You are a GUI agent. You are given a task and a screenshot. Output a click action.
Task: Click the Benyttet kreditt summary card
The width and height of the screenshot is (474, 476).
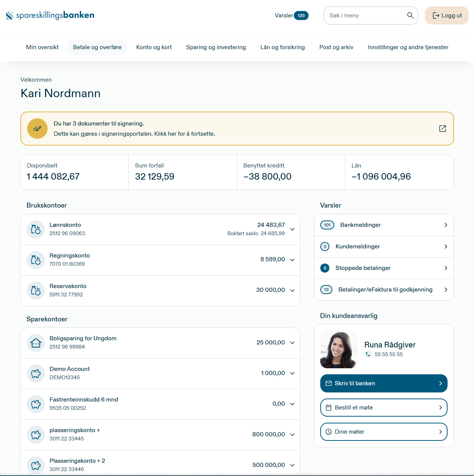pyautogui.click(x=291, y=172)
